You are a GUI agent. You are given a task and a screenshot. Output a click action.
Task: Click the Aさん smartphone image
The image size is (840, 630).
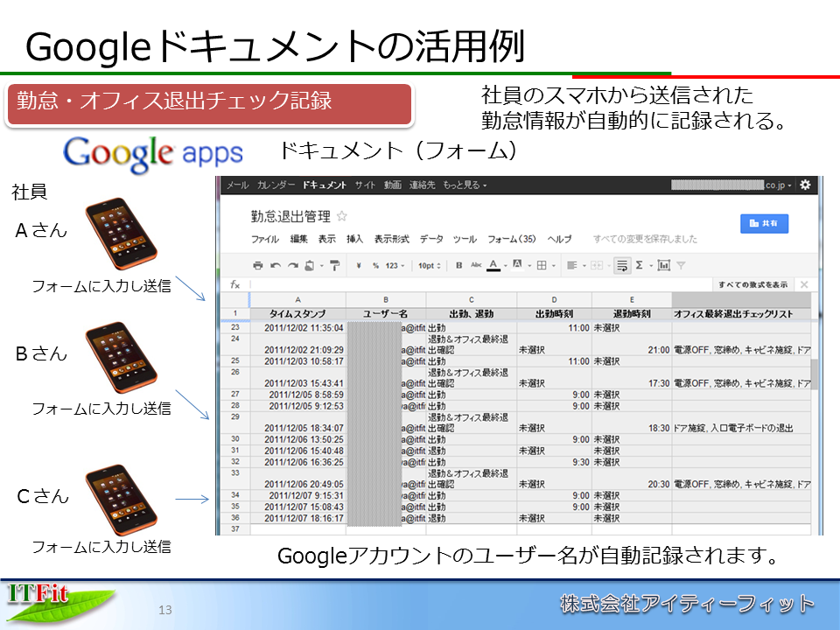pyautogui.click(x=121, y=234)
